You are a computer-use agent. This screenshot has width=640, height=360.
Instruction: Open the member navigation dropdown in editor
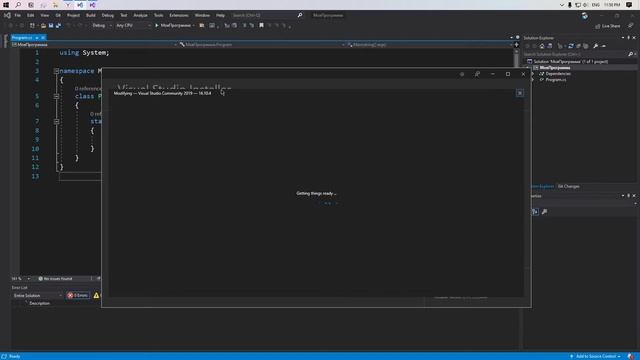pos(429,44)
